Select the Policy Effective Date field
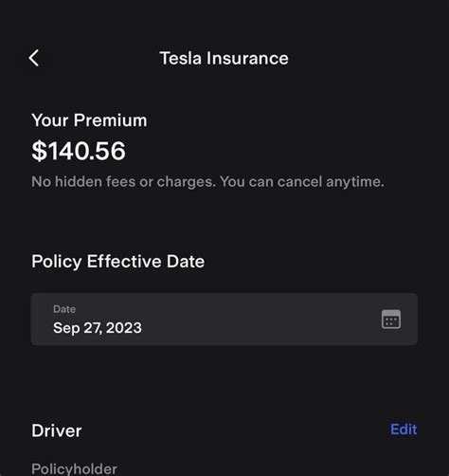This screenshot has height=476, width=449. (x=224, y=320)
